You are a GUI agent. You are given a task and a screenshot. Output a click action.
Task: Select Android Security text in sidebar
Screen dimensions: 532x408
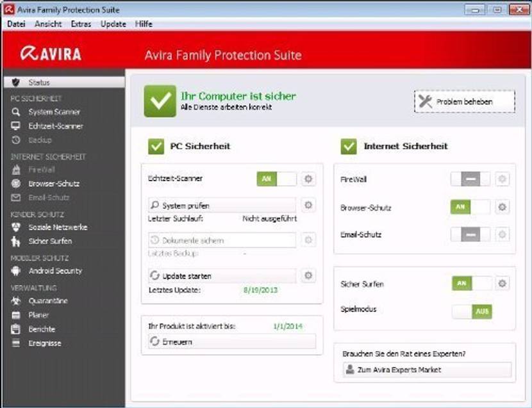pos(56,271)
